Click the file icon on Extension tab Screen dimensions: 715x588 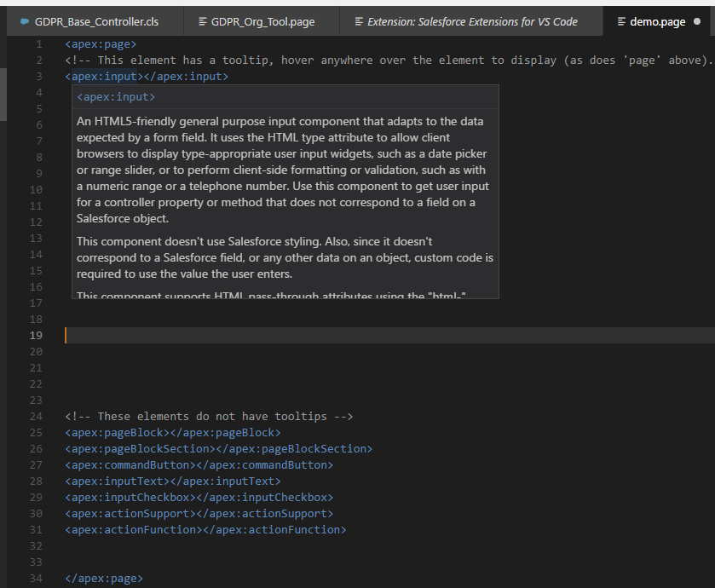point(360,21)
